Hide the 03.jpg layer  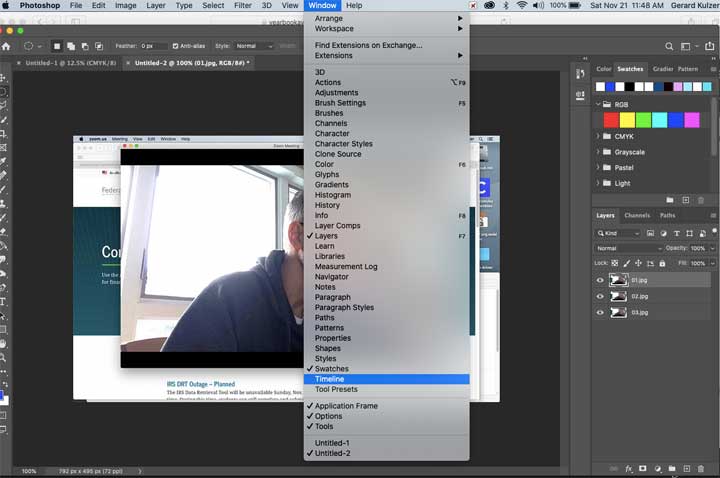tap(600, 312)
